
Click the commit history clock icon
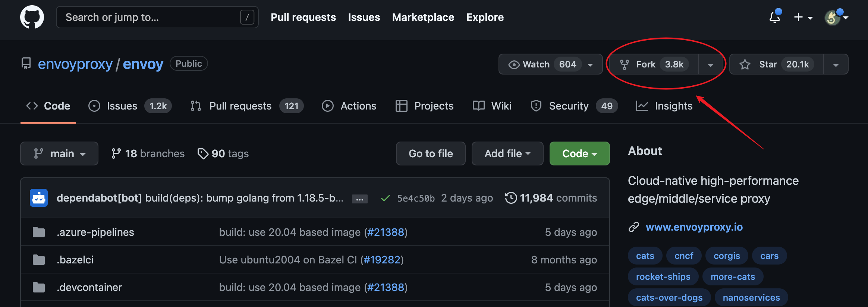point(511,198)
